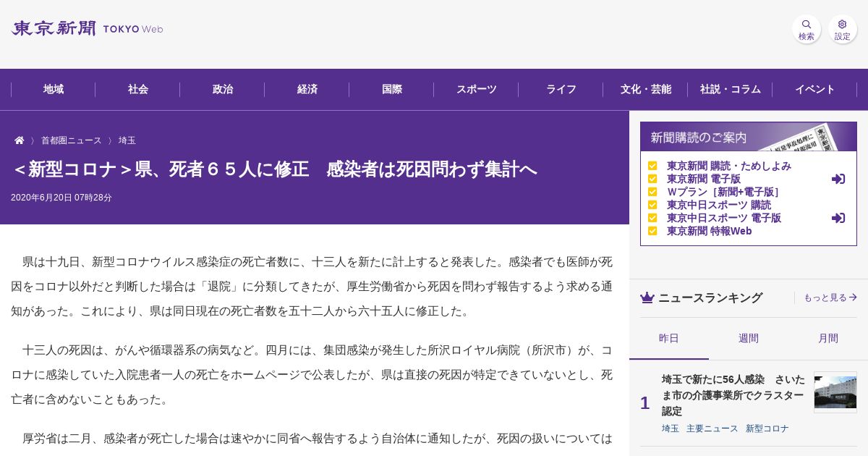
Task: Open ranking article 埼玉で新たに56人感染
Action: [733, 395]
